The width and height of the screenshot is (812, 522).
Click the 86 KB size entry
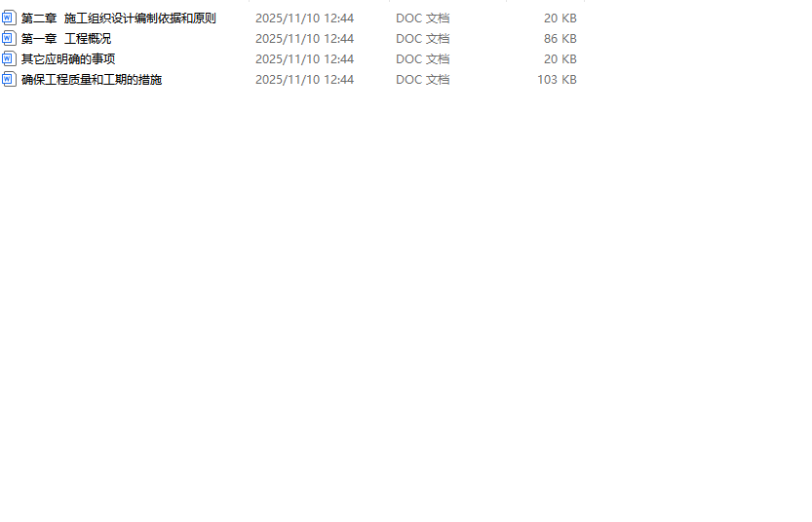tap(561, 39)
